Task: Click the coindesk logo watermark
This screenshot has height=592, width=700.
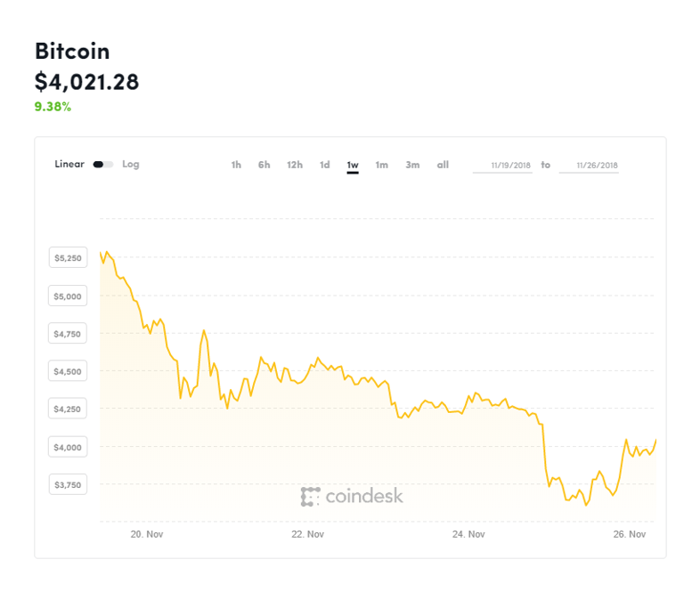Action: pyautogui.click(x=352, y=496)
